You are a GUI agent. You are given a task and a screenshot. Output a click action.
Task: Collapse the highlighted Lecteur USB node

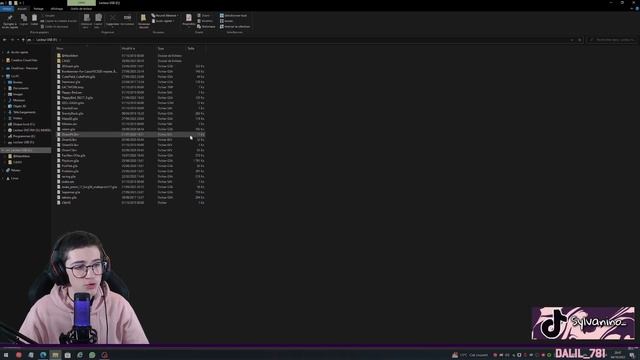(x=3, y=150)
